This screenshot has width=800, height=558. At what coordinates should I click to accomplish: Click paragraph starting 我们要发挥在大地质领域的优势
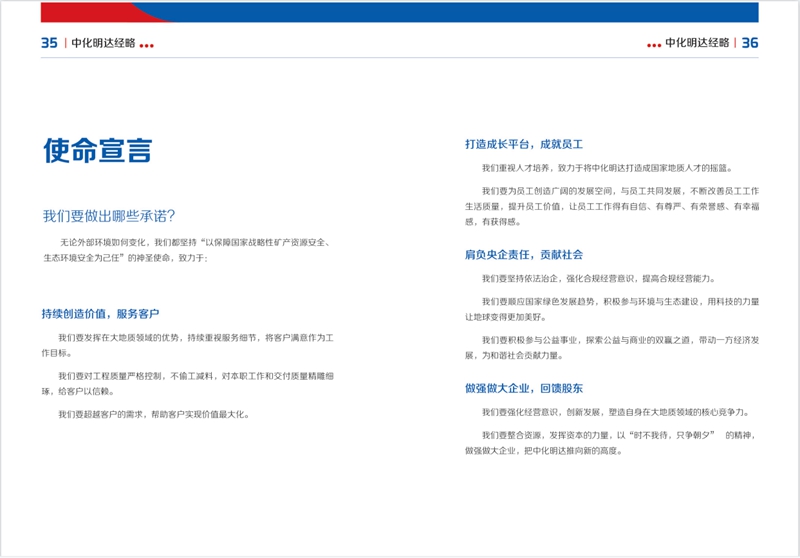188,345
